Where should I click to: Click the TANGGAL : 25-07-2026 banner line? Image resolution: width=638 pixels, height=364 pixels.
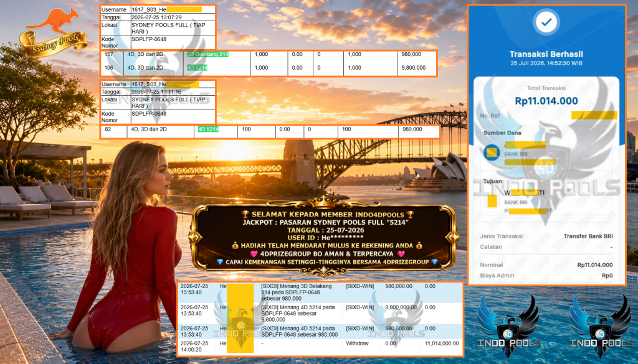click(x=325, y=230)
